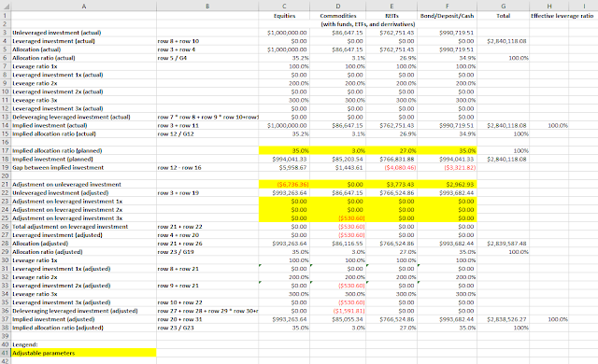Image resolution: width=598 pixels, height=364 pixels.
Task: Select column A header
Action: 83,7
